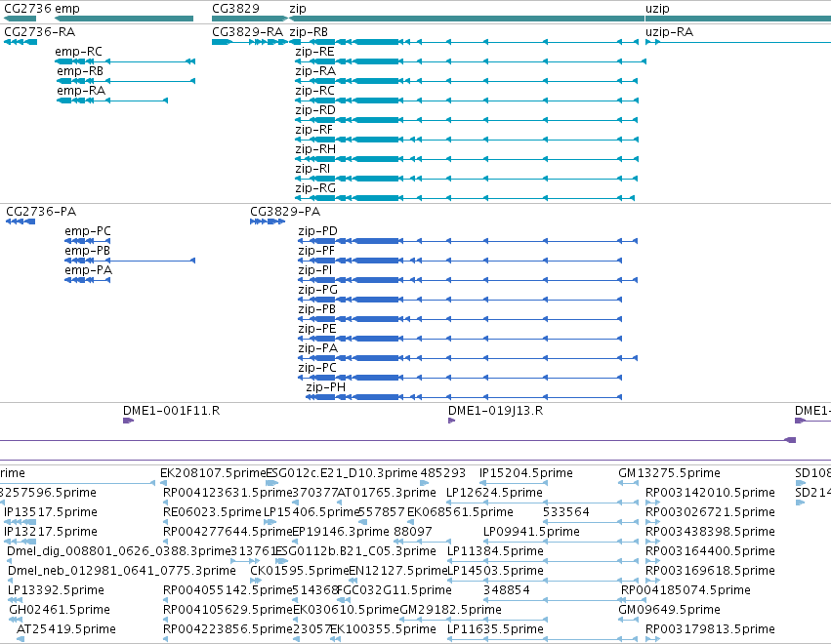This screenshot has height=644, width=831.
Task: Select the uzip gene label
Action: coord(657,9)
